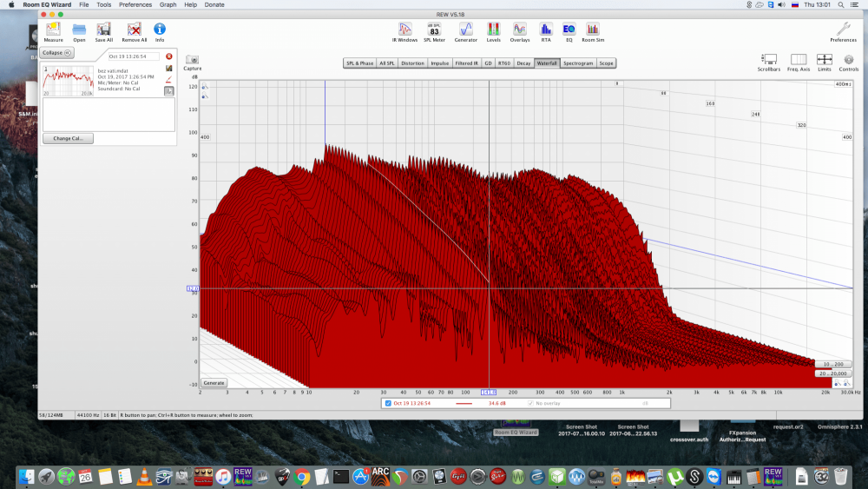
Task: Open Preferences wrench icon
Action: [x=843, y=32]
